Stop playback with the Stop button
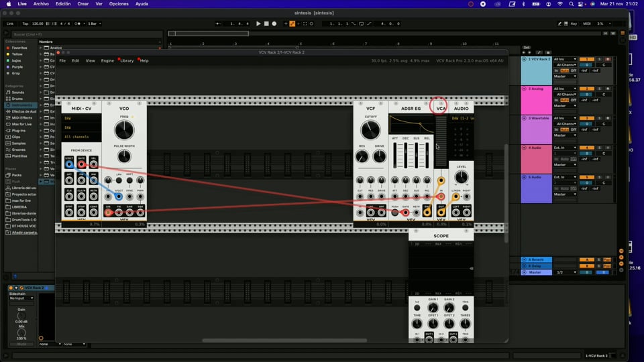This screenshot has height=362, width=644. [266, 24]
